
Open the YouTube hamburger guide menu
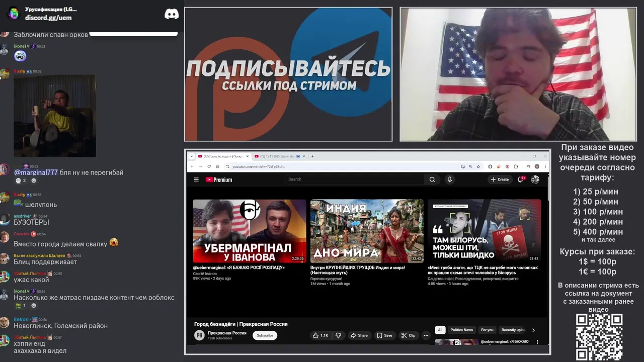[196, 179]
